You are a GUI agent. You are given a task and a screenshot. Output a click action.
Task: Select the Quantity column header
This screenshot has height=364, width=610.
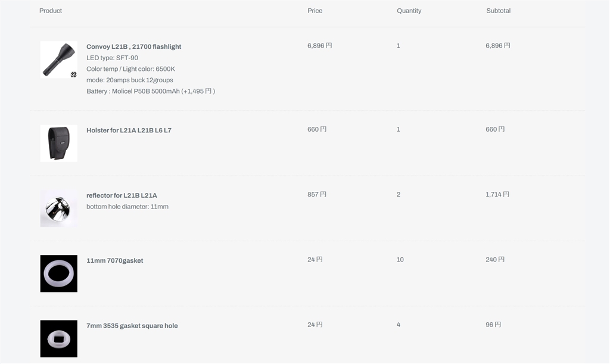point(409,11)
